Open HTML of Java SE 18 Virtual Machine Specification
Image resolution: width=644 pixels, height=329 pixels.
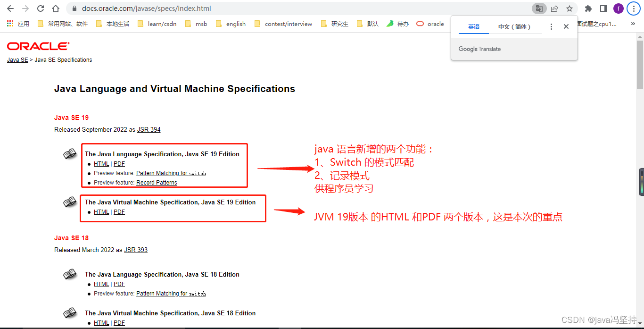(101, 323)
